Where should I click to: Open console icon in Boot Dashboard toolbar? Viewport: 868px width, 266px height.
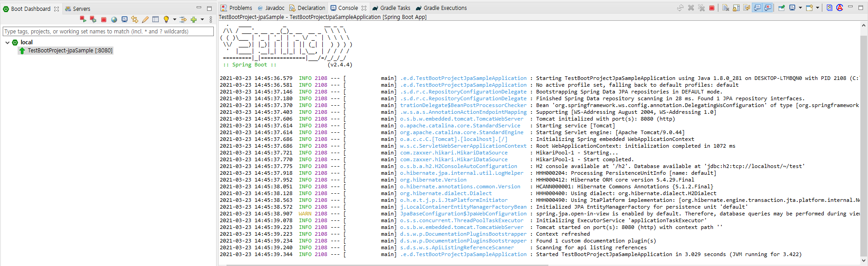tap(124, 19)
